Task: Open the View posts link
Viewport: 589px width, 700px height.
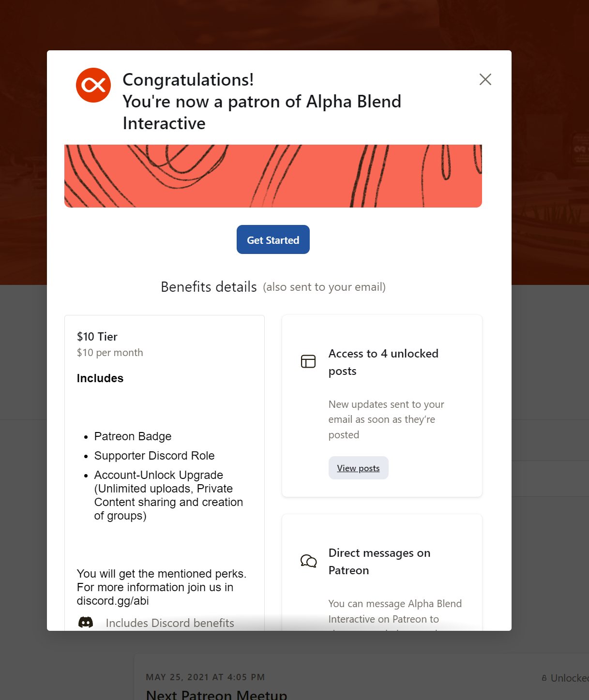Action: coord(358,468)
